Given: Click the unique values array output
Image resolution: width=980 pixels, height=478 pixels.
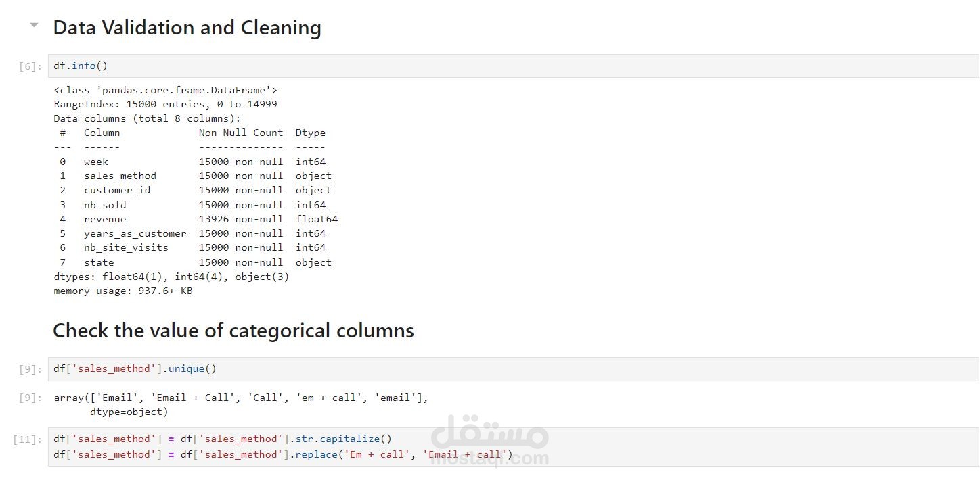Looking at the screenshot, I should pyautogui.click(x=240, y=398).
